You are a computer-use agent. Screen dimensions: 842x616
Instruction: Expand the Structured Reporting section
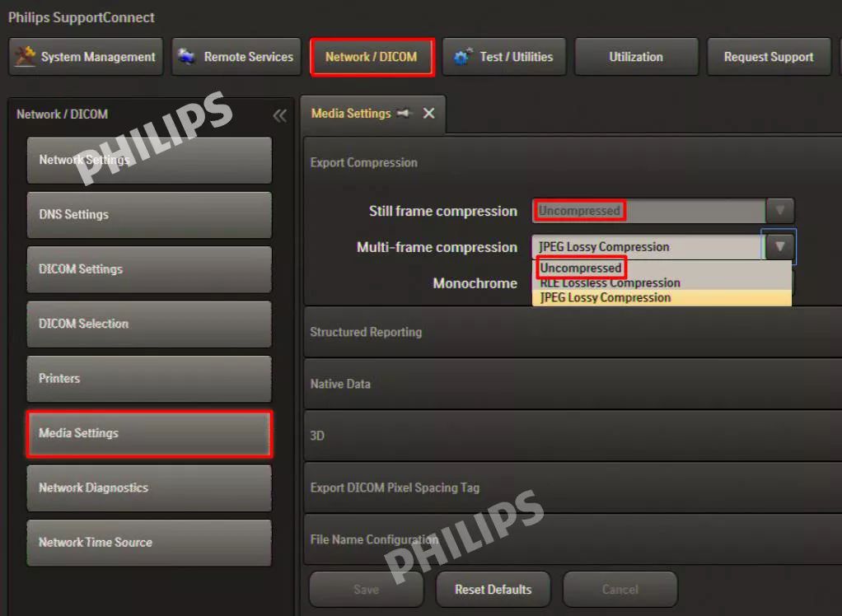(x=573, y=332)
